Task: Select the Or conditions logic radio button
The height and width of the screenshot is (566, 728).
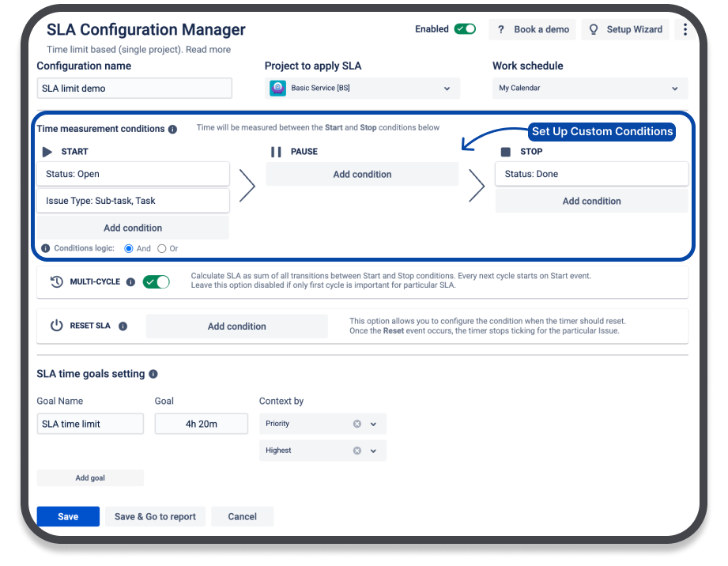Action: pos(162,248)
